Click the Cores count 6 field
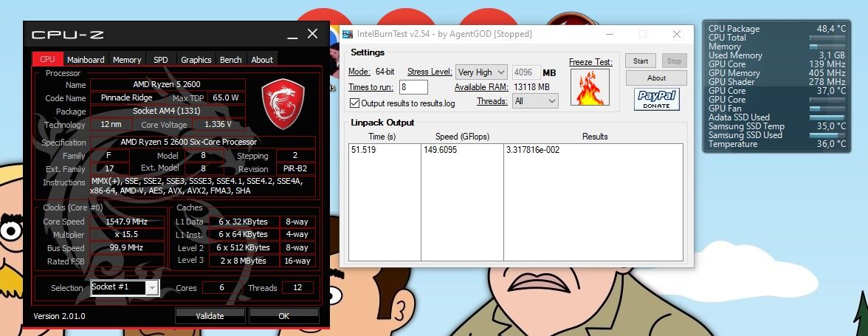Screen dimensions: 868x336 pyautogui.click(x=222, y=288)
